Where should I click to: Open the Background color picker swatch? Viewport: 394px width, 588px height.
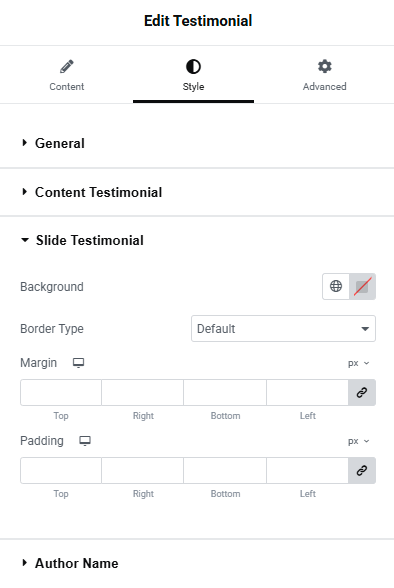363,286
